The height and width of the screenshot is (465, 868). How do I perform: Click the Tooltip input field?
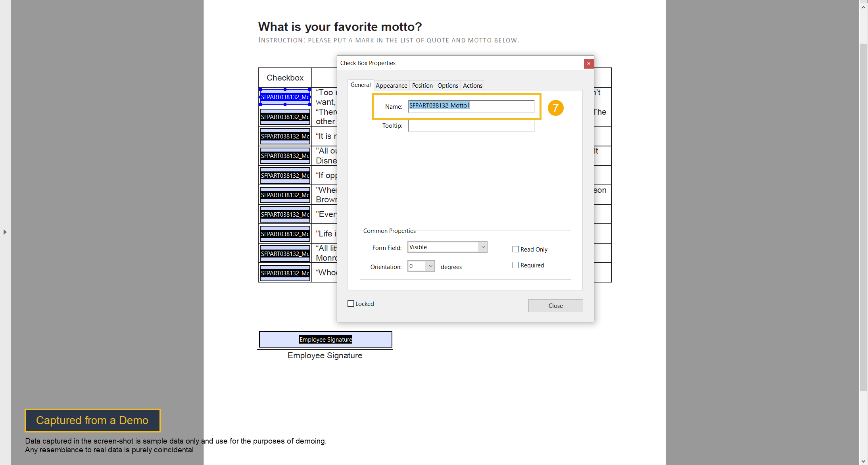(471, 126)
